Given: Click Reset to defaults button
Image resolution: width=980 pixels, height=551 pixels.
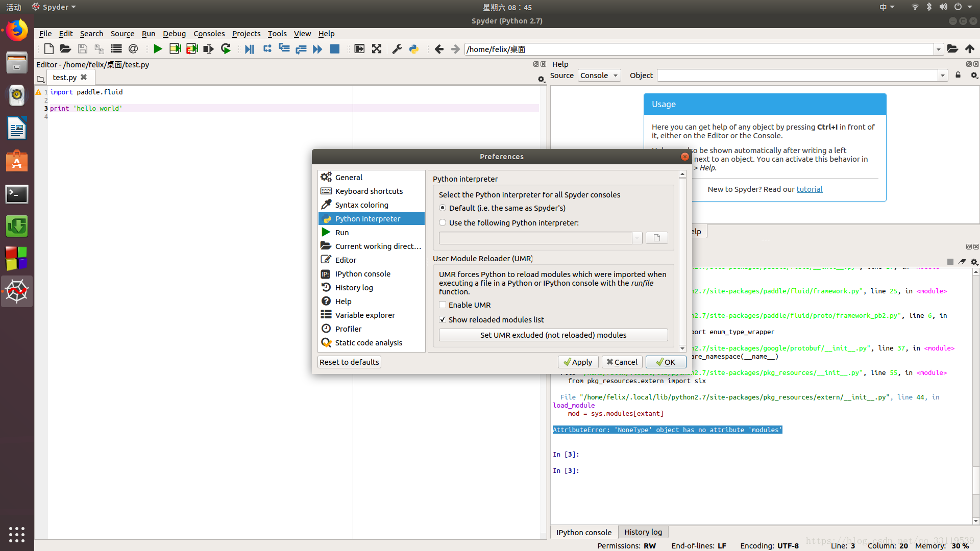Looking at the screenshot, I should pos(350,362).
